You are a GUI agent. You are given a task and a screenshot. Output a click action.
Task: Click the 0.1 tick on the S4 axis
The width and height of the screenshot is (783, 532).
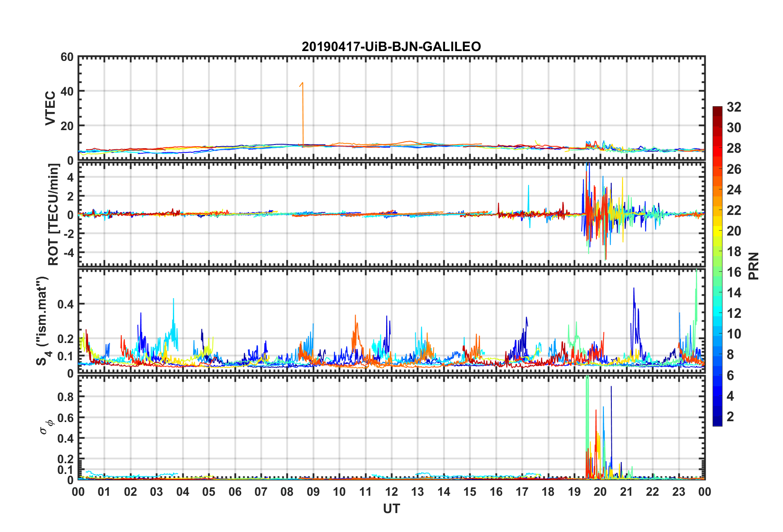tap(65, 356)
